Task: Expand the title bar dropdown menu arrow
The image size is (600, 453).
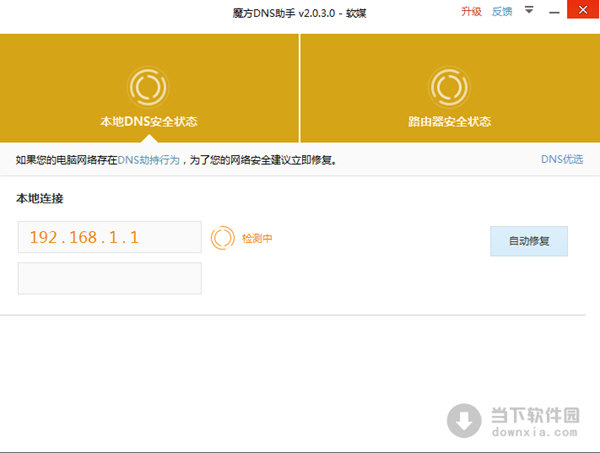Action: [x=529, y=10]
